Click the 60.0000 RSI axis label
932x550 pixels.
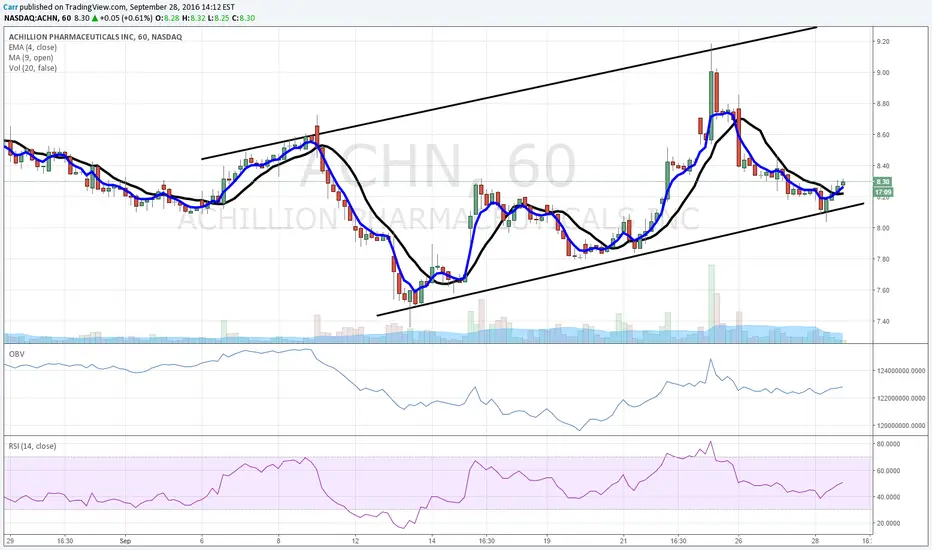[x=888, y=470]
